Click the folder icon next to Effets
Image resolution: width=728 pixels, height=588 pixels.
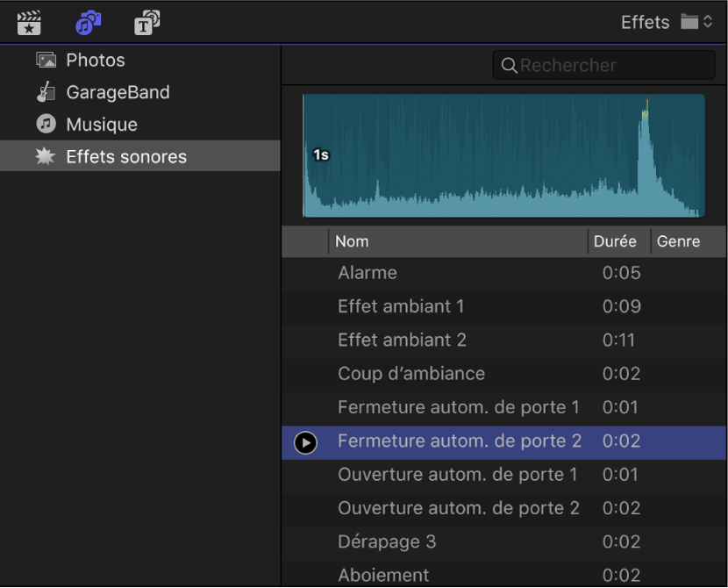tap(689, 22)
